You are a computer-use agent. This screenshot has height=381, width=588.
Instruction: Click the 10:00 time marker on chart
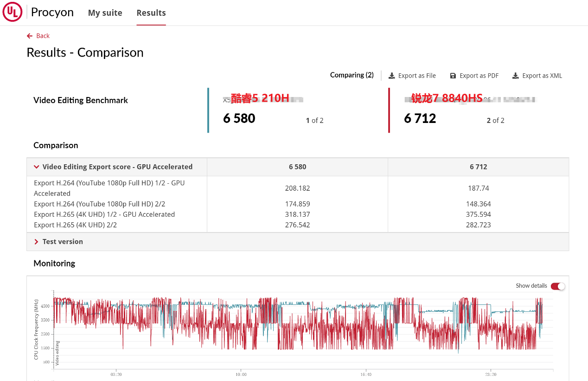click(x=241, y=374)
